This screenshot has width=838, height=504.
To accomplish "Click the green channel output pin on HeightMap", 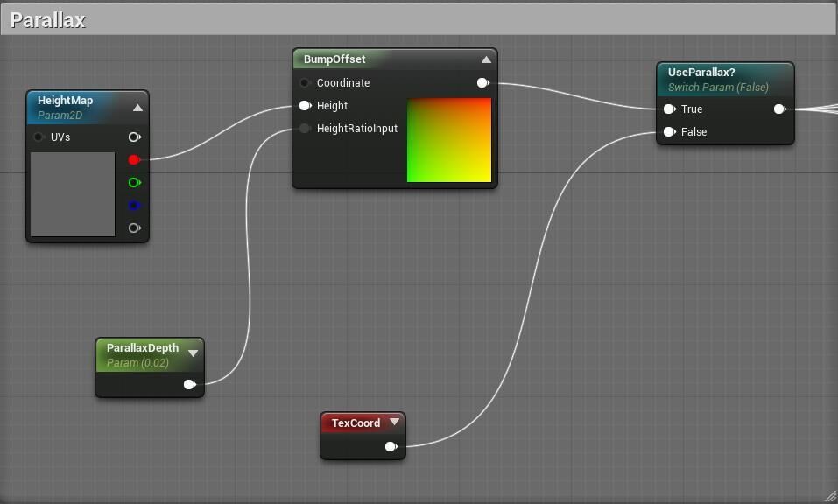I will [x=134, y=182].
